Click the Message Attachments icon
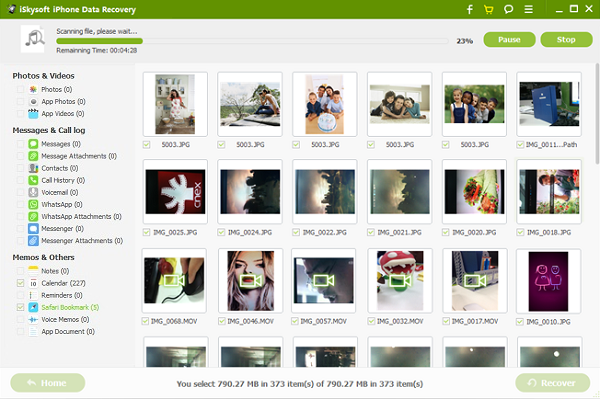Image resolution: width=600 pixels, height=399 pixels. tap(33, 156)
